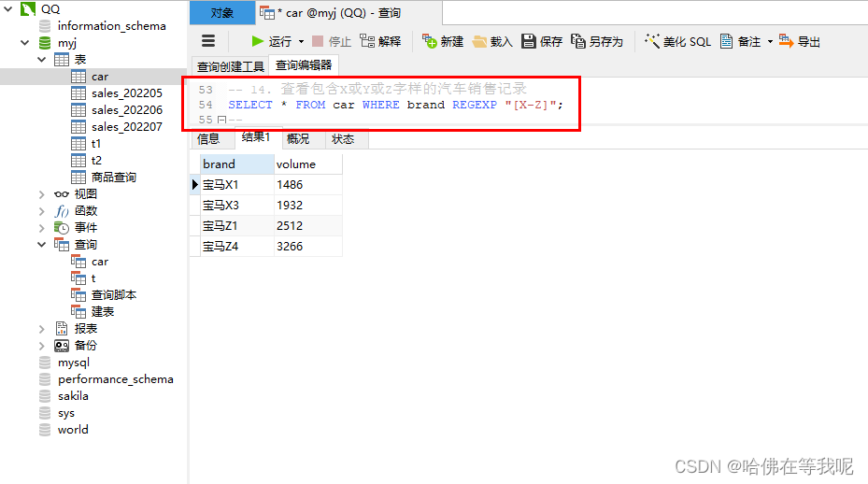The height and width of the screenshot is (484, 868).
Task: Click the volume column header
Action: coord(308,164)
